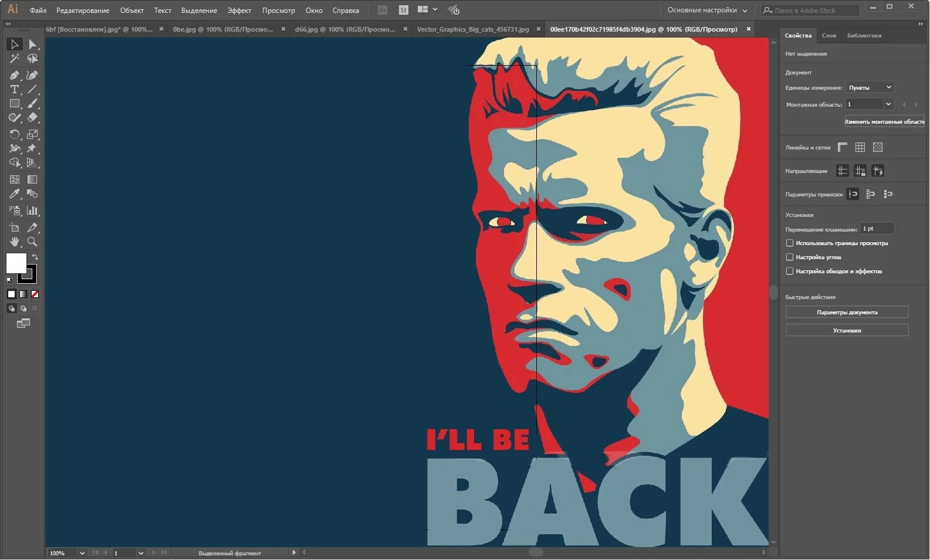Viewport: 930px width, 560px height.
Task: Select the Column Graph tool
Action: [32, 211]
